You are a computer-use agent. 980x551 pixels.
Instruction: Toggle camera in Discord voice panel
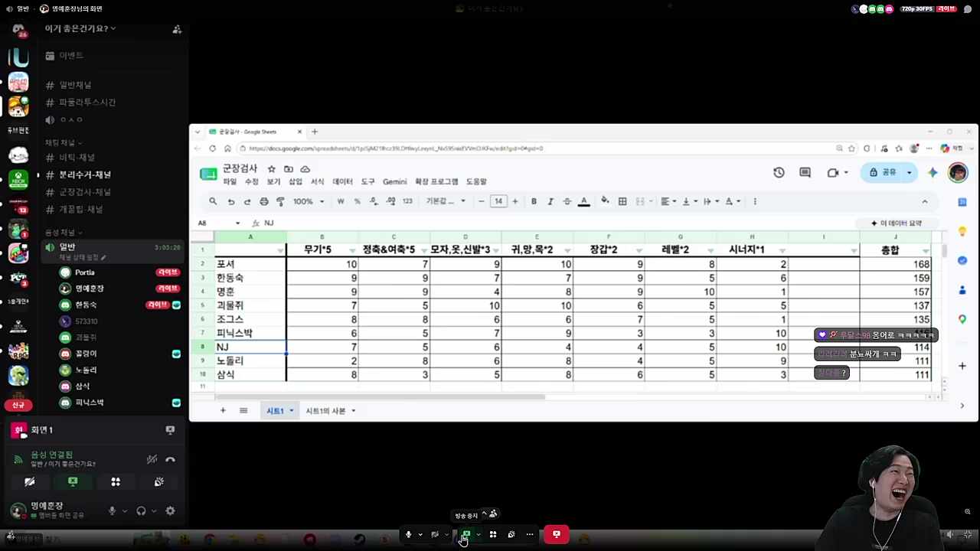pyautogui.click(x=30, y=482)
